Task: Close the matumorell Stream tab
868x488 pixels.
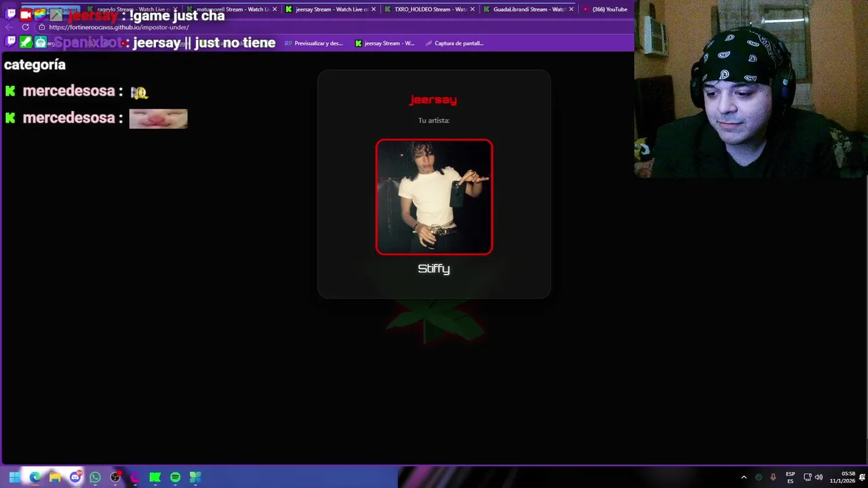Action: tap(275, 9)
